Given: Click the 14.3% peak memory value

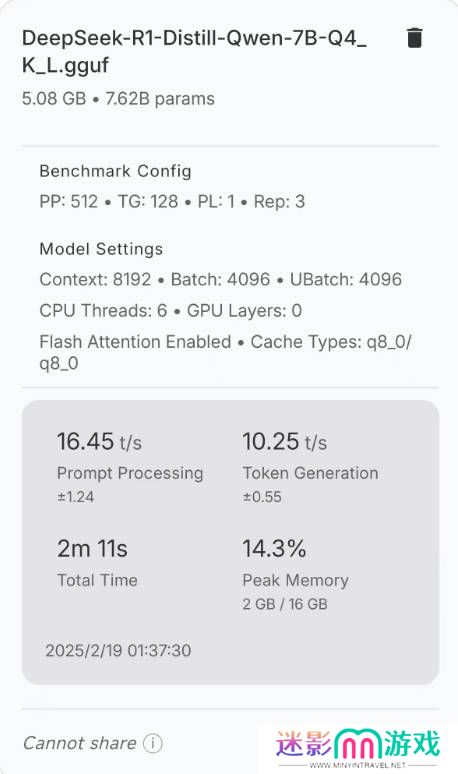Looking at the screenshot, I should (274, 548).
